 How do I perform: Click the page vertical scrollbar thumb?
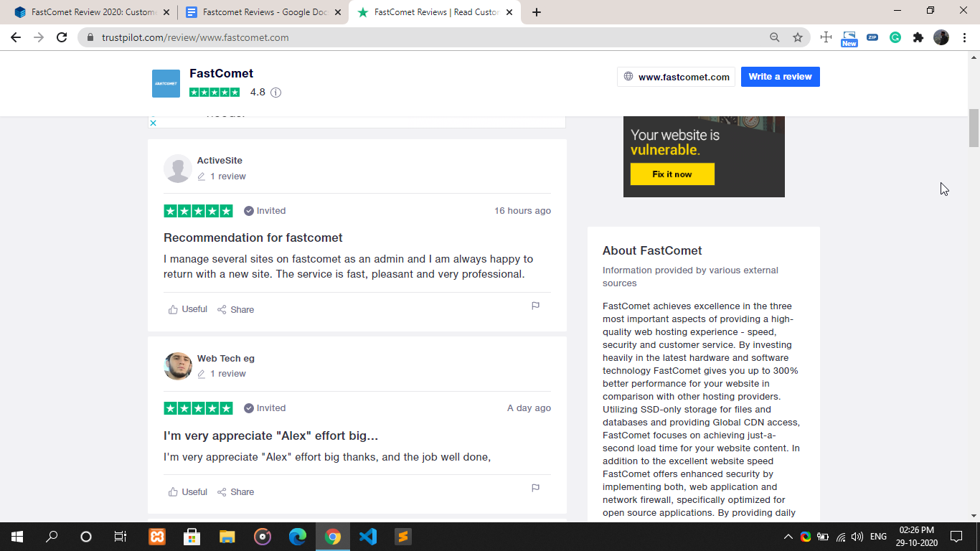click(x=974, y=128)
